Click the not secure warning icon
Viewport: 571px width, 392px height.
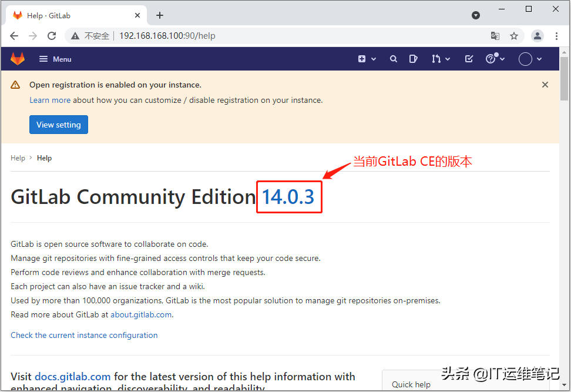click(75, 36)
